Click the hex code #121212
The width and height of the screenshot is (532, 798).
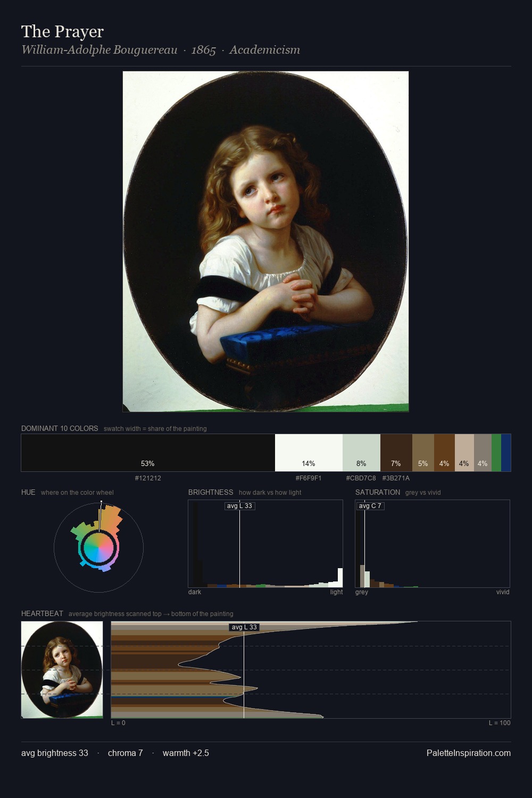[148, 478]
